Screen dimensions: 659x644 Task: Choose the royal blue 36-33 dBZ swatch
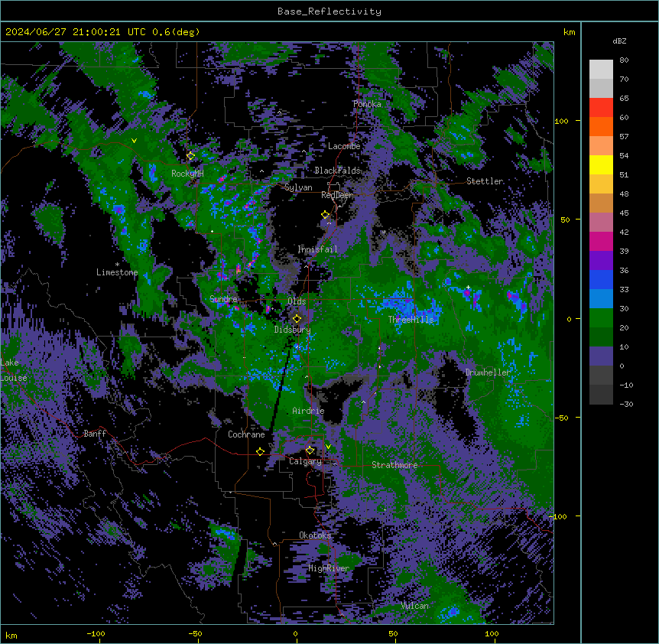[x=601, y=279]
